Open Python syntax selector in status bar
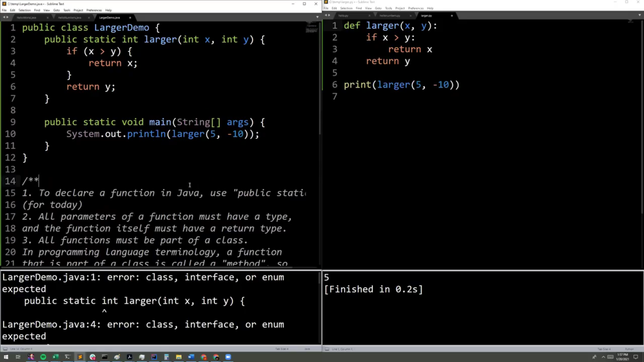Viewport: 644px width, 362px height. click(x=630, y=349)
